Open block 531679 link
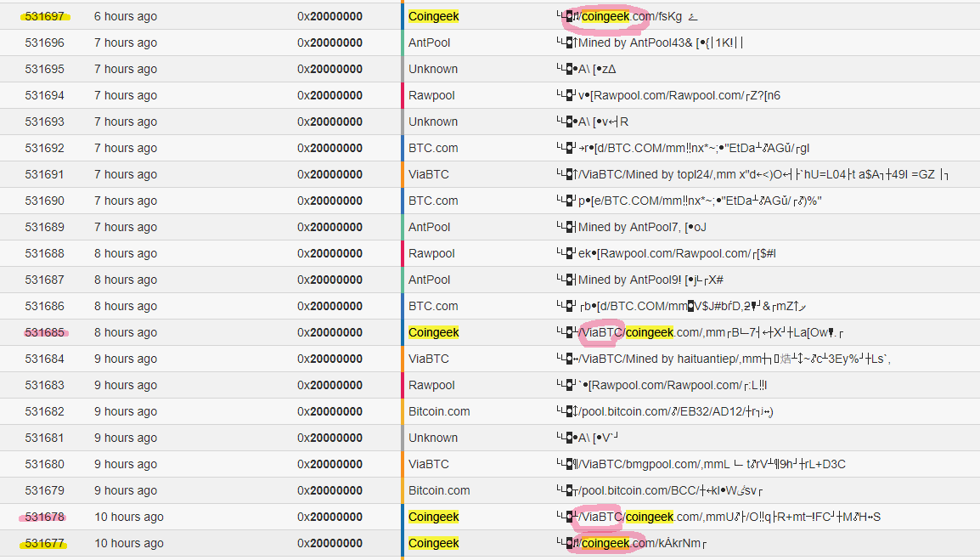Viewport: 980px width, 560px height. coord(44,490)
